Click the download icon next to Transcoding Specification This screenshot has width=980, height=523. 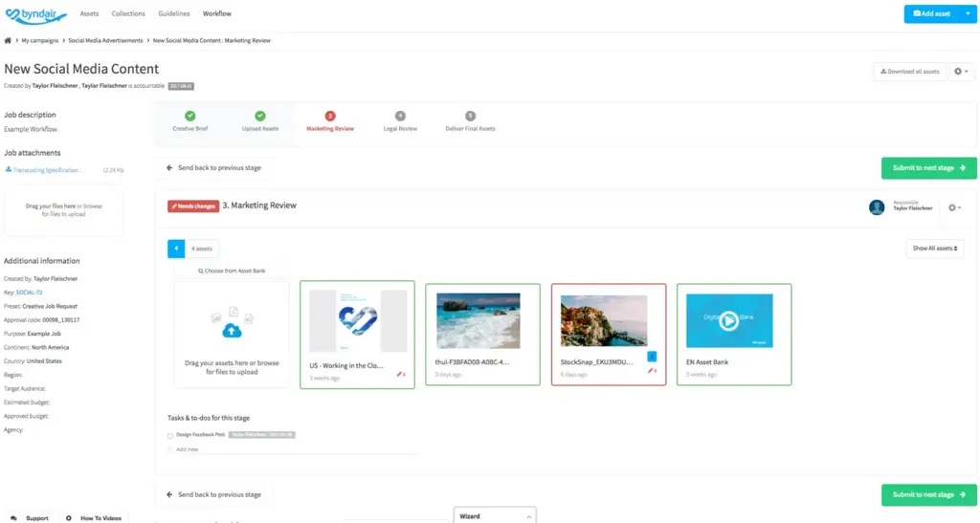click(8, 169)
